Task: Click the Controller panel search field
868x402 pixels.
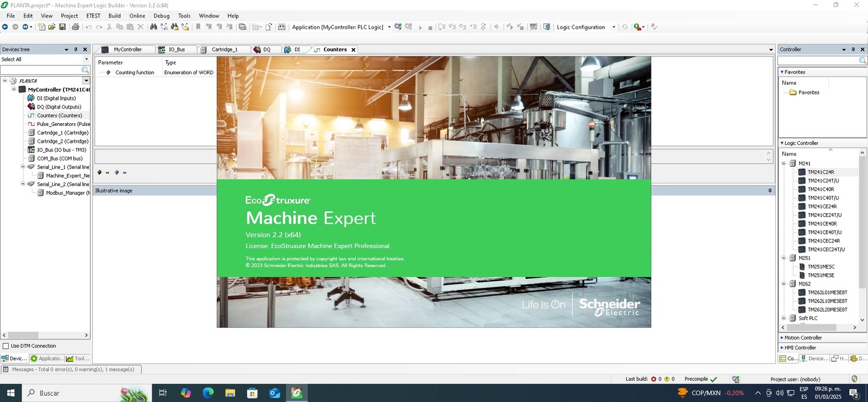Action: (x=819, y=60)
